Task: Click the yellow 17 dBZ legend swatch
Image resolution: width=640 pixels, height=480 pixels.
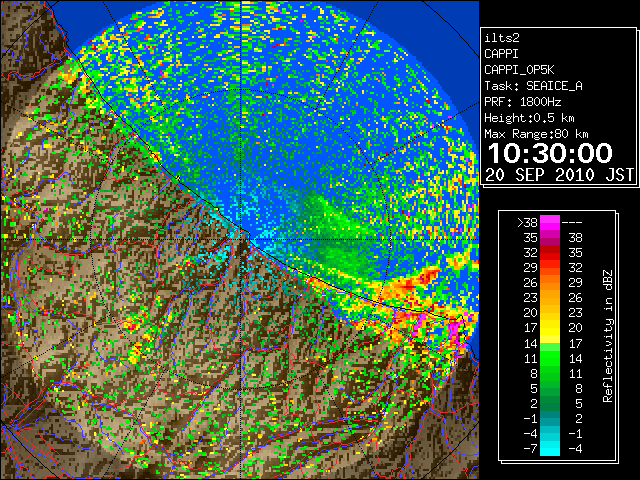Action: click(x=550, y=328)
